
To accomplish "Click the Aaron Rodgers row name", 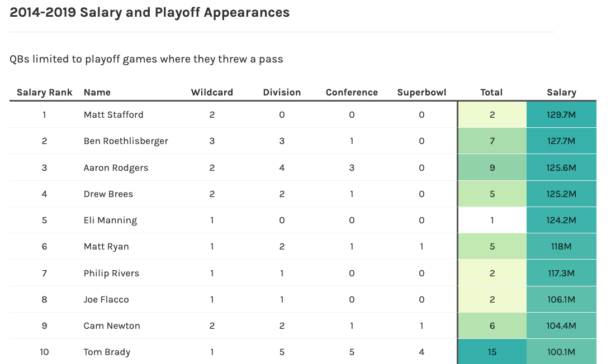I will 116,168.
